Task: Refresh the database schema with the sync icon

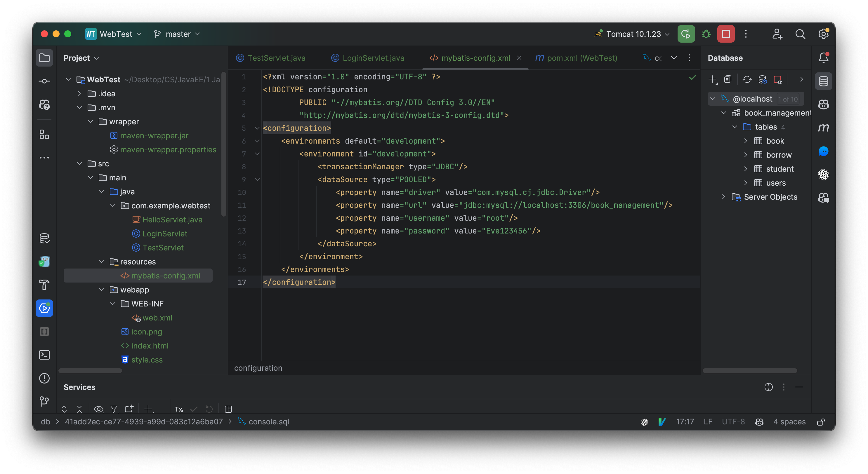Action: click(747, 79)
